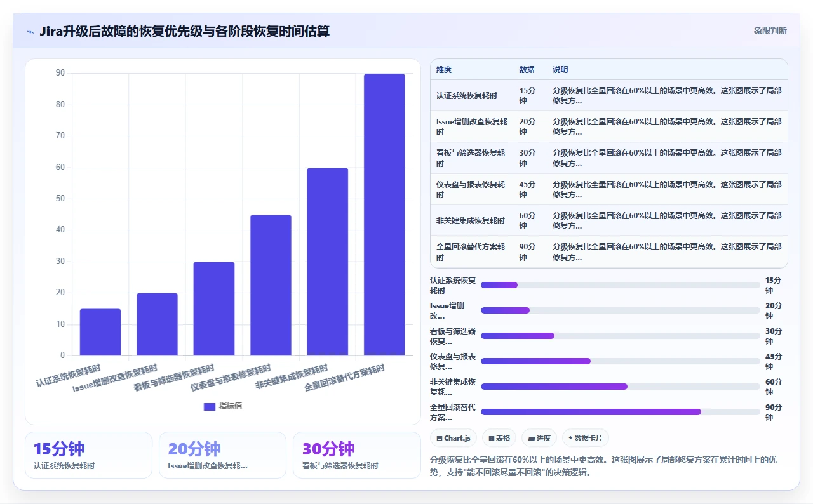Click the 说明 column header
The height and width of the screenshot is (504, 813).
coord(560,70)
